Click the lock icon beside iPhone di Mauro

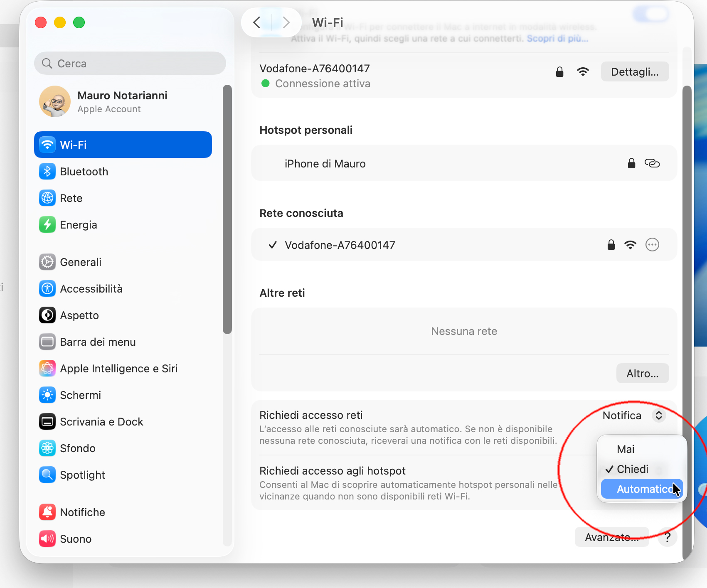631,163
